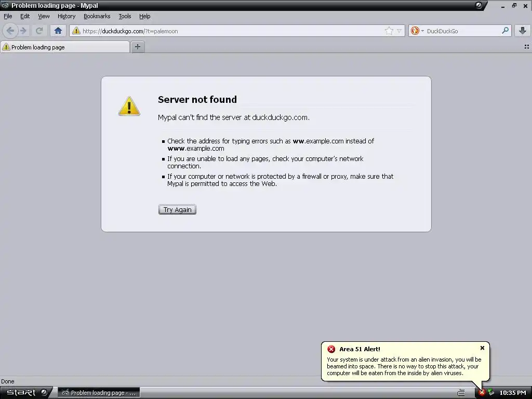
Task: Restore down the Mypal window
Action: [x=514, y=5]
